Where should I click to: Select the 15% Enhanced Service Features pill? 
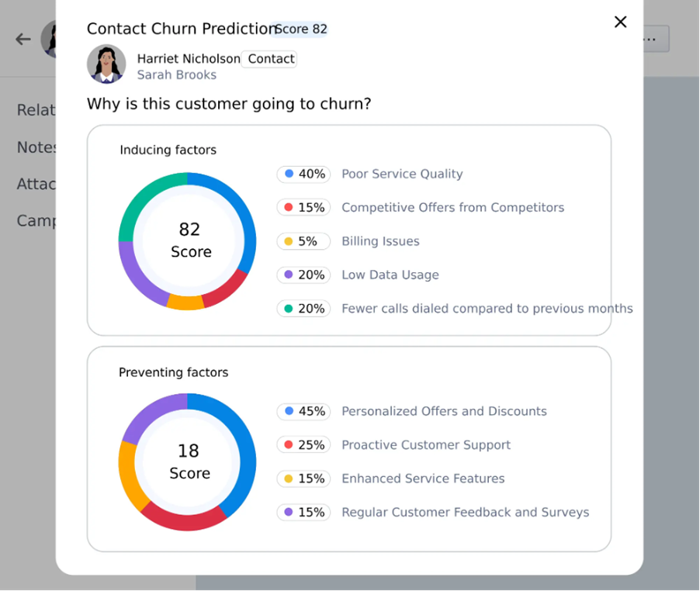point(303,479)
